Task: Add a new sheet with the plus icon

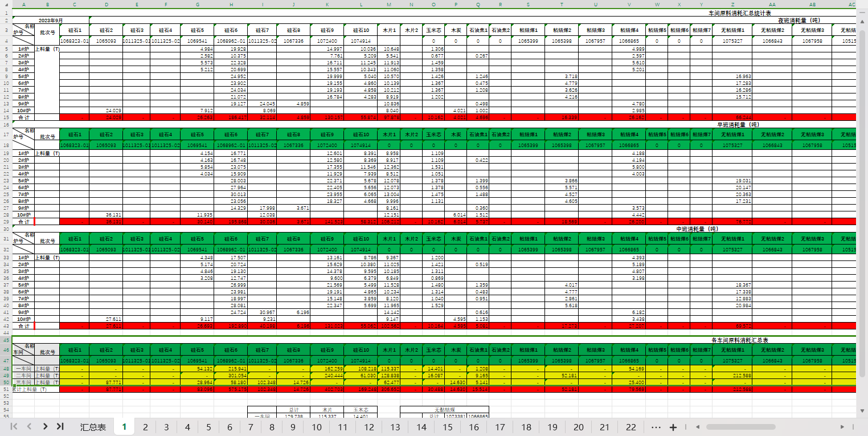Action: (x=673, y=427)
